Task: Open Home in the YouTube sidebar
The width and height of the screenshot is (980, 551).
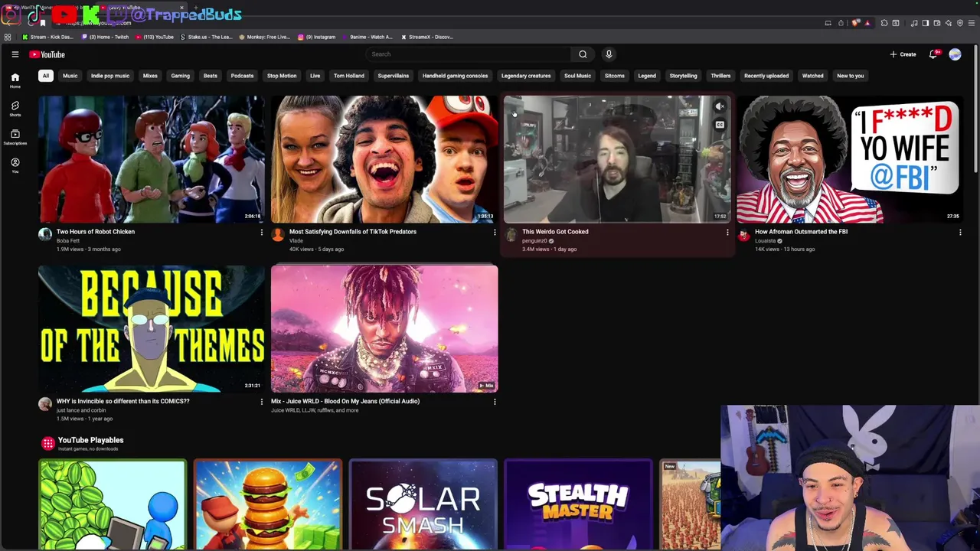Action: 15,80
